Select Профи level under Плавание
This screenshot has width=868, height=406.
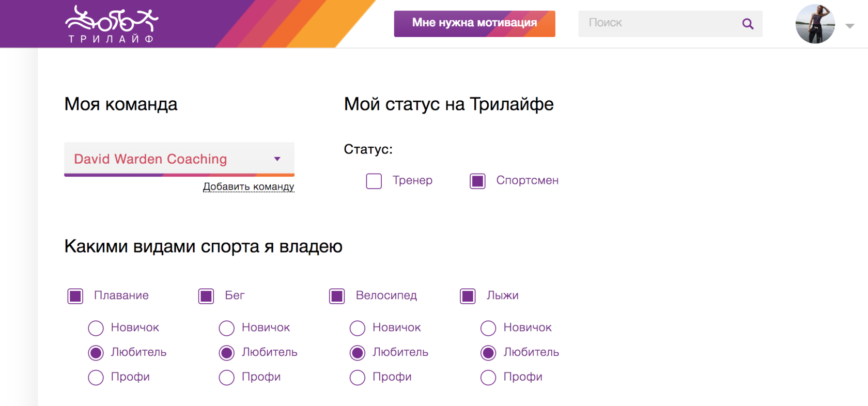[96, 378]
